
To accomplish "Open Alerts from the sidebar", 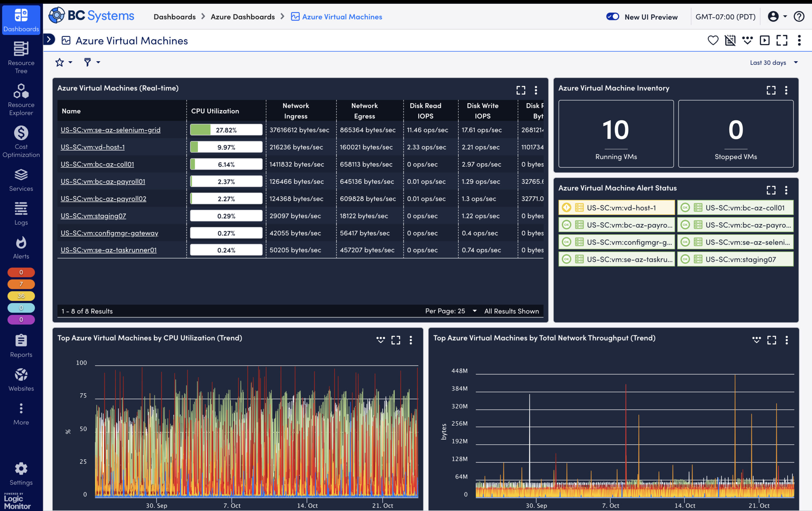I will 21,248.
